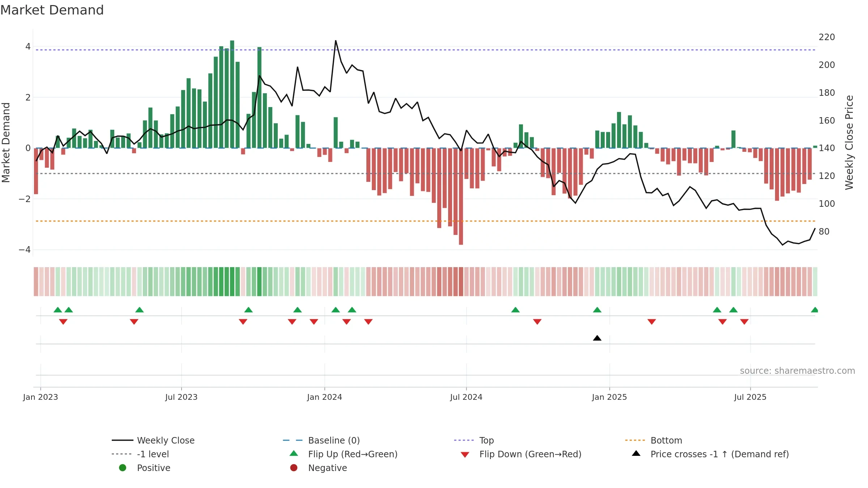Screen dimensions: 868x488
Task: Click the 80 tick on the price axis
Action: click(x=824, y=232)
